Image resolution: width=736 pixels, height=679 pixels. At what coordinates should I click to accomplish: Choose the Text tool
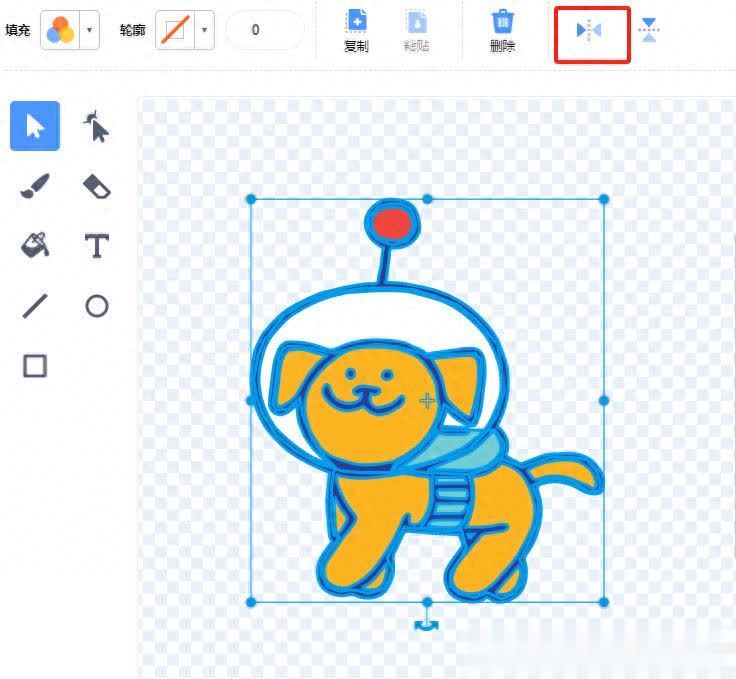tap(96, 246)
